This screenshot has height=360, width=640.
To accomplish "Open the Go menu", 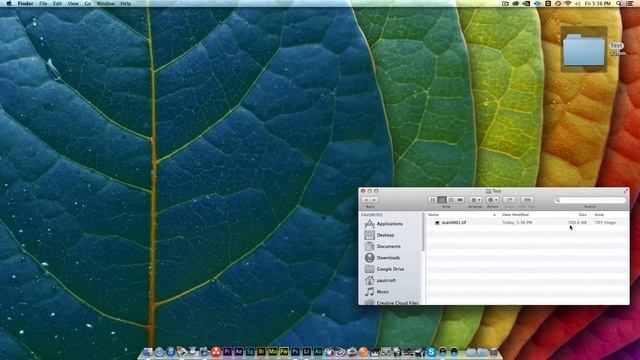I will point(88,4).
